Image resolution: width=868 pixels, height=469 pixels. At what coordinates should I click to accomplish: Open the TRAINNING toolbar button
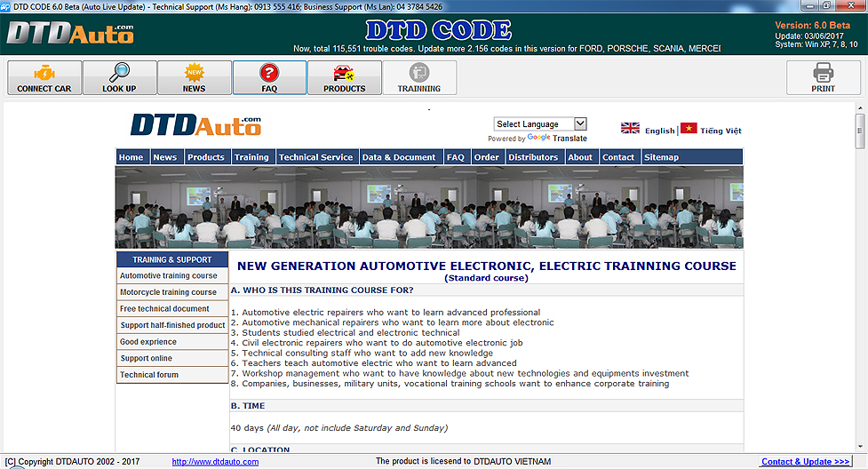tap(419, 78)
